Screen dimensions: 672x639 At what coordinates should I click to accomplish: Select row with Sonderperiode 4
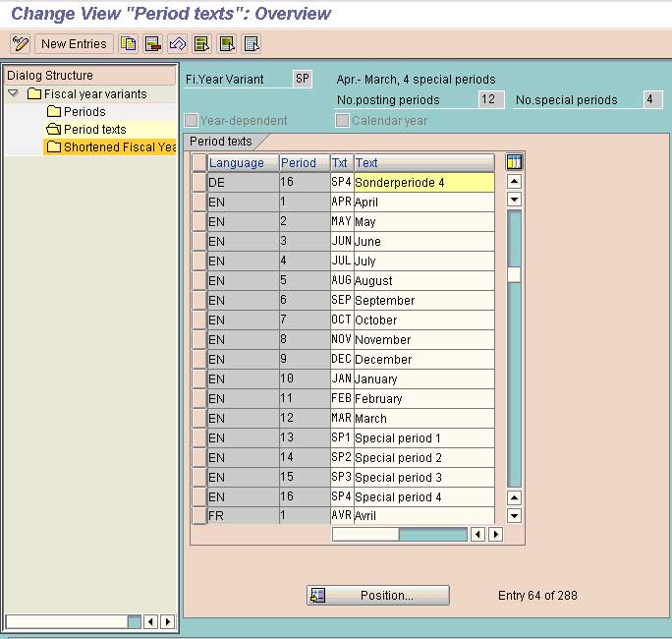pyautogui.click(x=199, y=183)
